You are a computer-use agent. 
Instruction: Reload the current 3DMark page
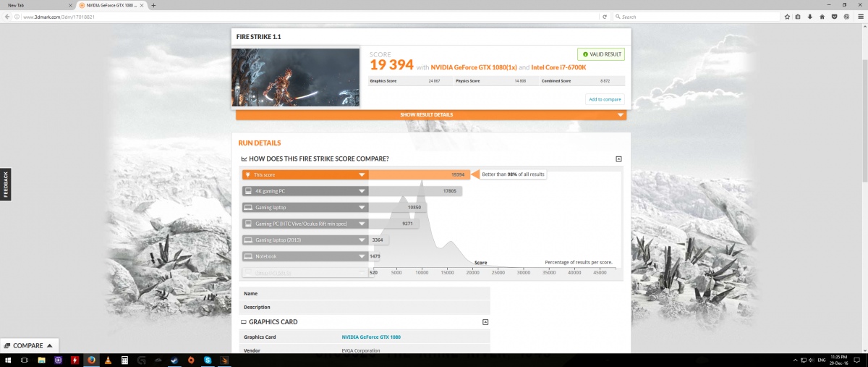[605, 17]
